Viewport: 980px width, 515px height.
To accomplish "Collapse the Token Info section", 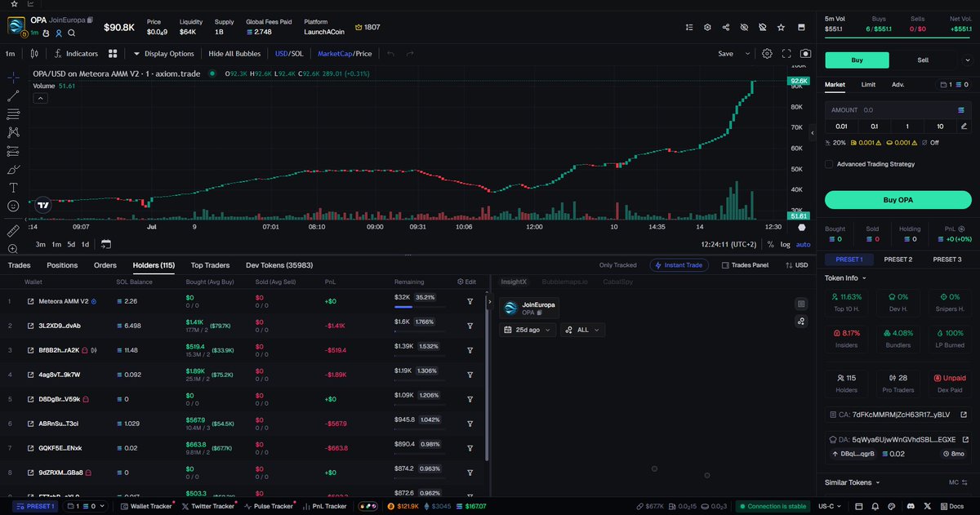I will tap(846, 277).
